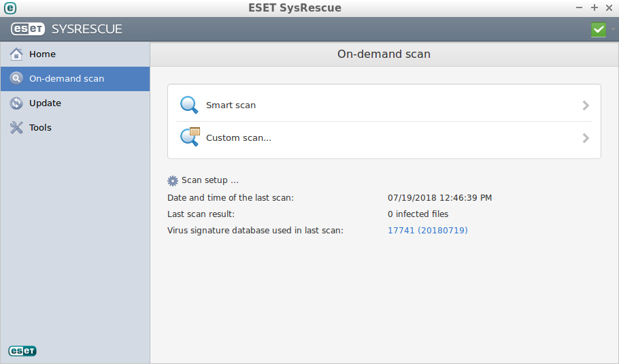Click the 'Last scan result:' label
This screenshot has height=364, width=619.
201,214
